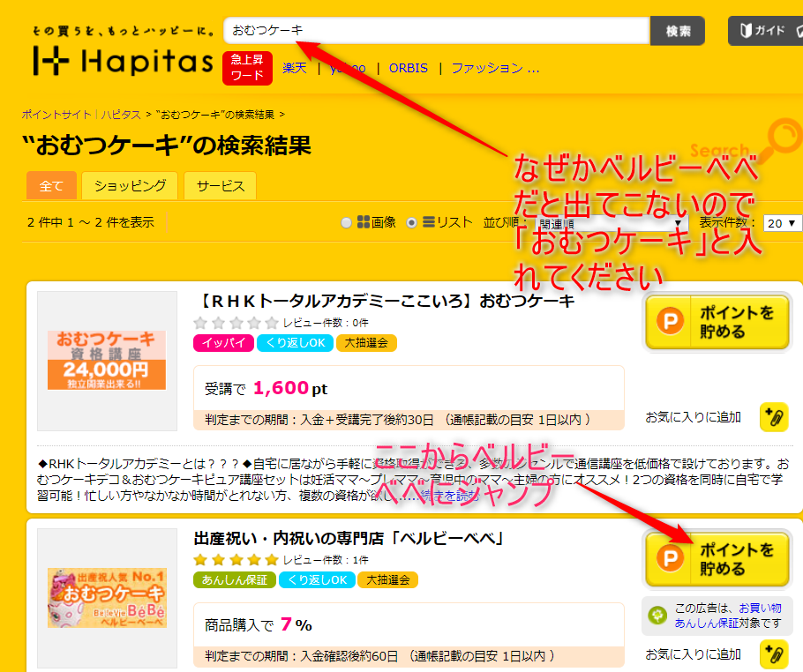Viewport: 803px width, 672px height.
Task: Click レビュー件数：0件 text
Action: 326,323
